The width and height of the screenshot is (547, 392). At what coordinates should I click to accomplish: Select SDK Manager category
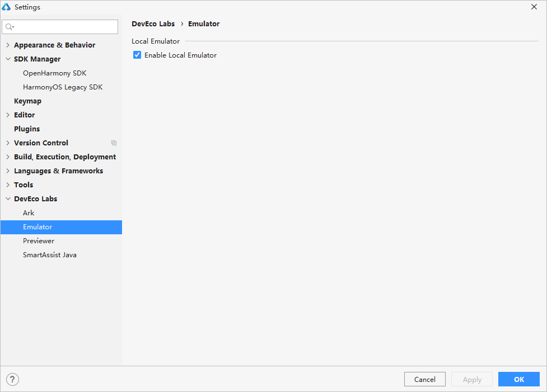(x=38, y=59)
